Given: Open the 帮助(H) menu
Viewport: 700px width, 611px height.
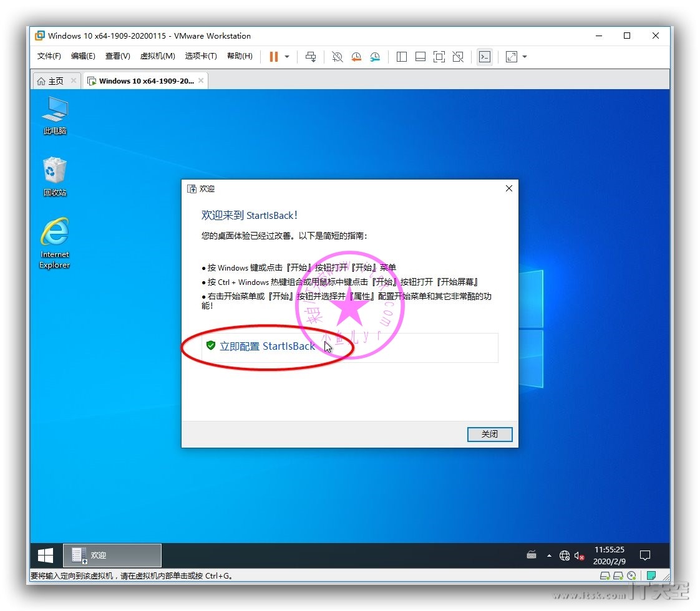Looking at the screenshot, I should (x=240, y=55).
